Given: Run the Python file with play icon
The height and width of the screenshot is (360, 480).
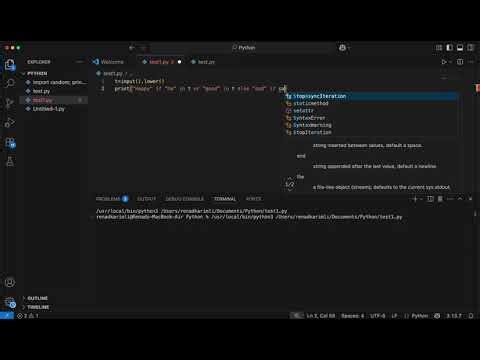Looking at the screenshot, I should pyautogui.click(x=444, y=62).
